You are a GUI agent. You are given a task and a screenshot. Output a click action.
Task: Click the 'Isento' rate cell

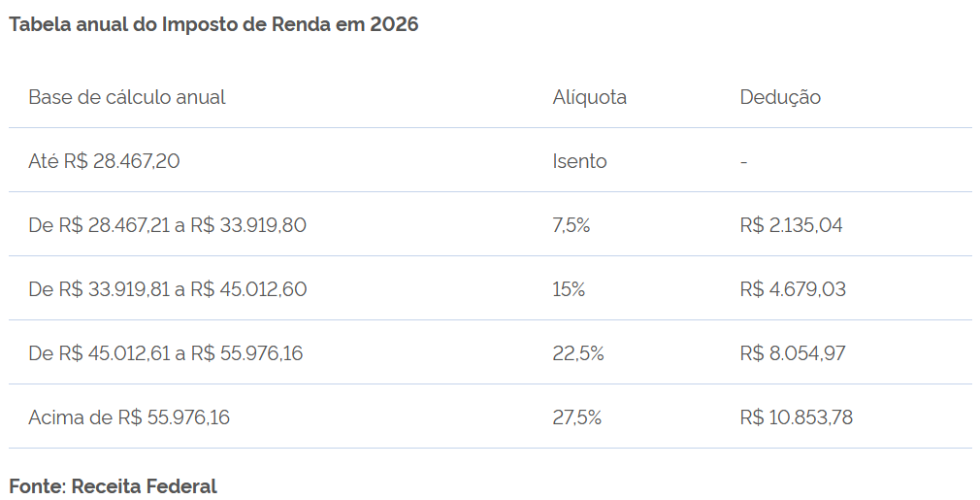pos(580,161)
